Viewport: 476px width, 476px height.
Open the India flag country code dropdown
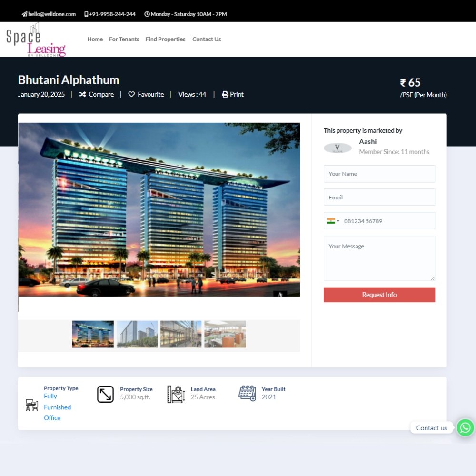pos(333,221)
